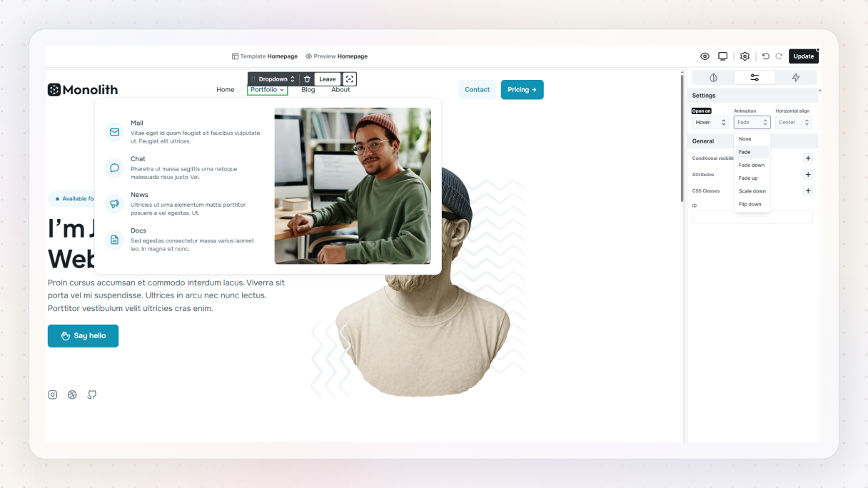
Task: Open the Preview Homepage selector
Action: pyautogui.click(x=336, y=56)
